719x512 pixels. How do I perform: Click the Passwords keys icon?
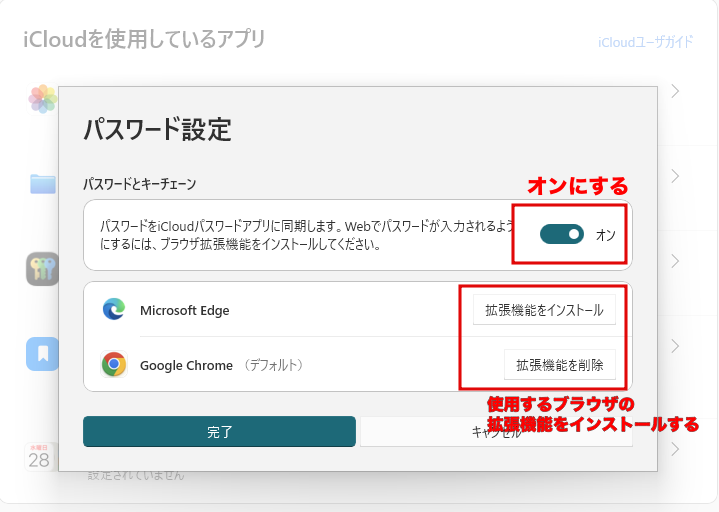click(42, 268)
